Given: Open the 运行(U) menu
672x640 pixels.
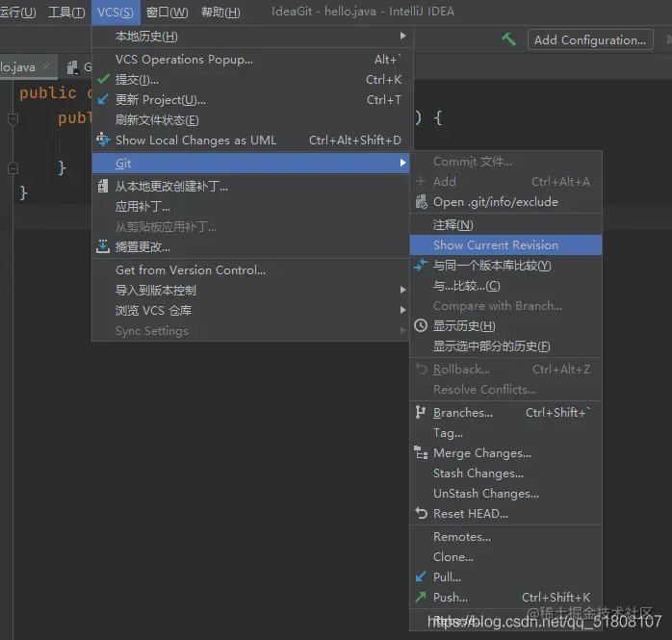Looking at the screenshot, I should tap(18, 12).
